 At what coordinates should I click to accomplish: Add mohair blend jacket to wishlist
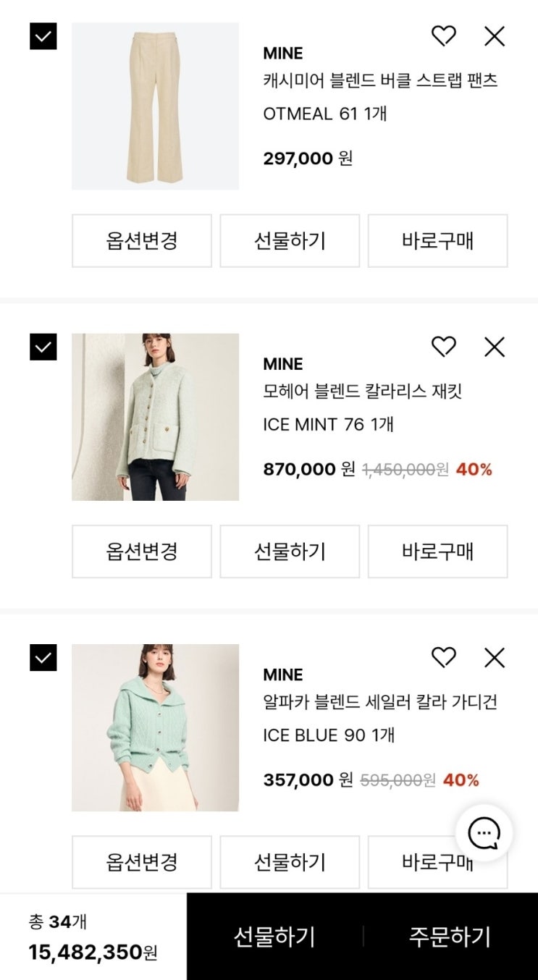443,347
